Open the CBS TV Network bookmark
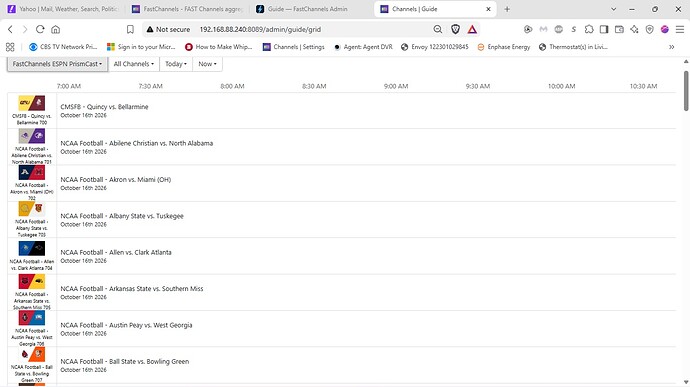Screen dimensions: 690x387 pyautogui.click(x=63, y=47)
